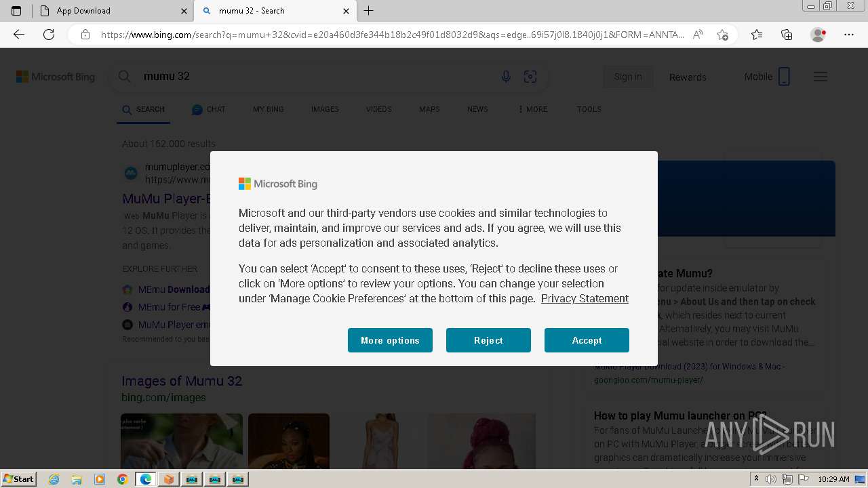Select the IMAGES tab
Viewport: 868px width, 488px height.
pos(325,109)
